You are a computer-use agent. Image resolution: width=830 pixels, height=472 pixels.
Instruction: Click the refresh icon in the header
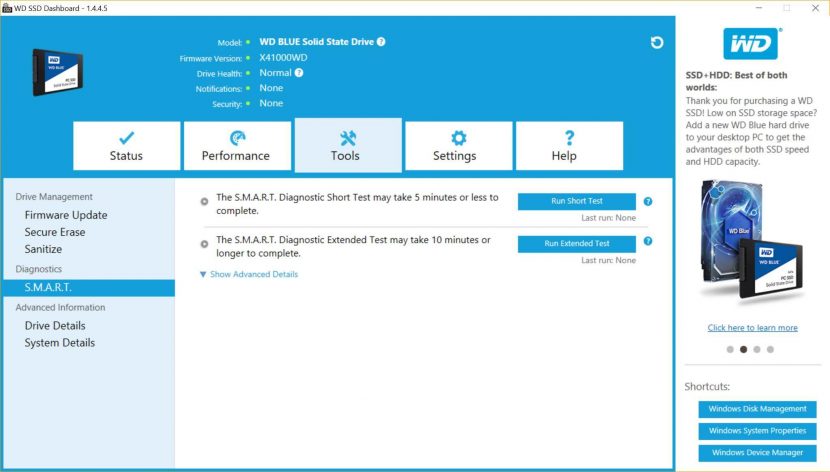click(656, 43)
